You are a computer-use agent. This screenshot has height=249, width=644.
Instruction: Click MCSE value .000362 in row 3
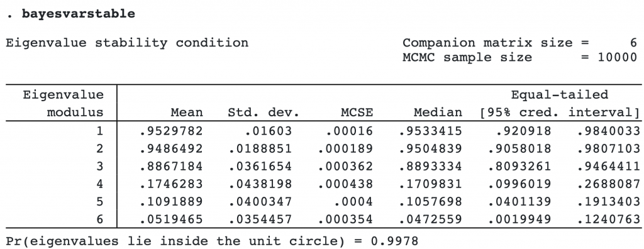click(x=345, y=166)
